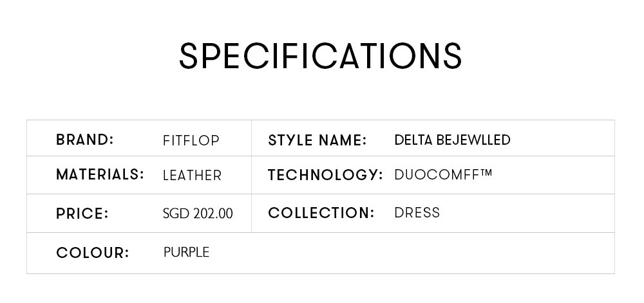644x303 pixels.
Task: Select the TECHNOLOGY: label
Action: (325, 175)
